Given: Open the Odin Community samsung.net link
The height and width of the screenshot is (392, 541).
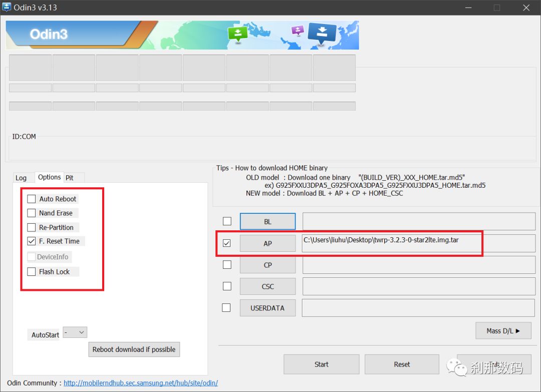Looking at the screenshot, I should (x=141, y=383).
